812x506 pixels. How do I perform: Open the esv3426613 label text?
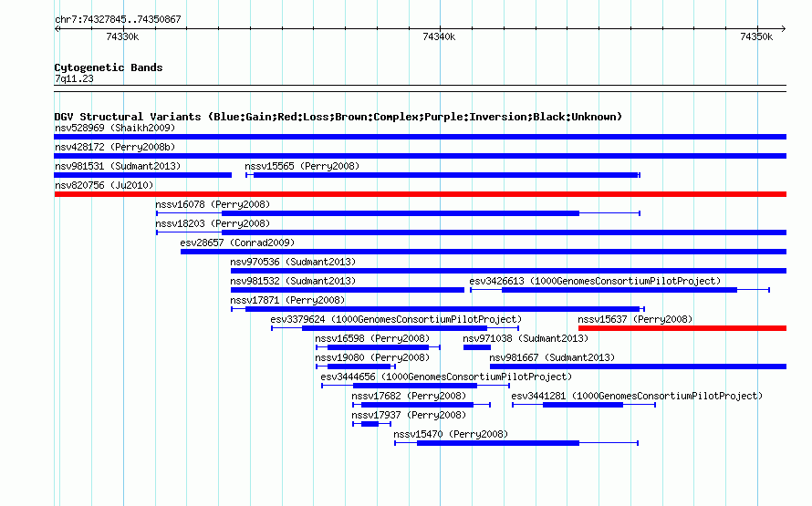[595, 281]
